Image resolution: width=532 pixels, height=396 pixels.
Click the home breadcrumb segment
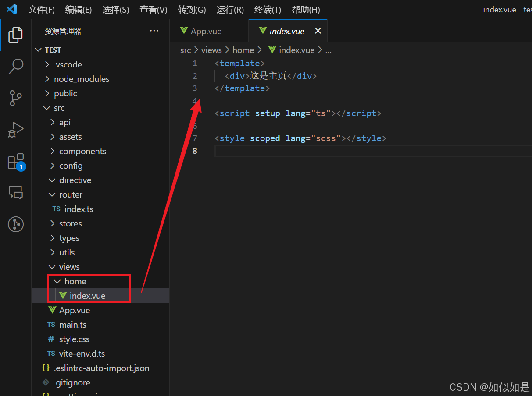[243, 50]
